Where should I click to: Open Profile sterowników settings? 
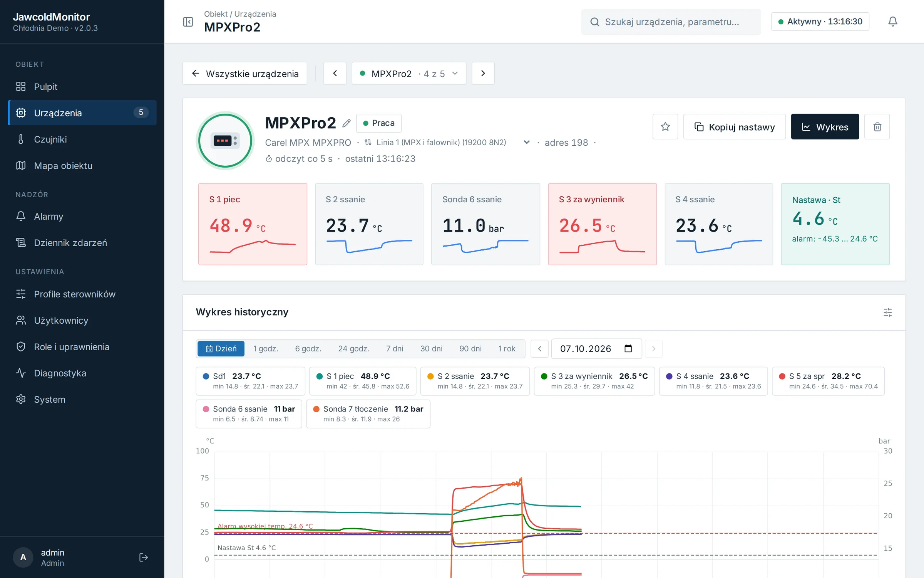(82, 294)
